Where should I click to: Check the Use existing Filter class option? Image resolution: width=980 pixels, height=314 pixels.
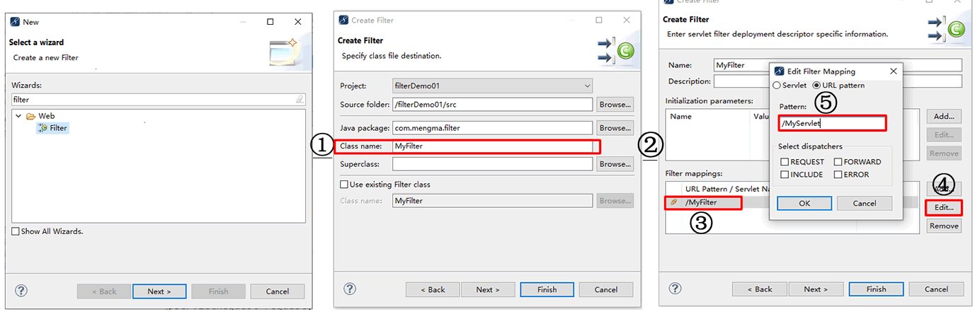[x=345, y=185]
